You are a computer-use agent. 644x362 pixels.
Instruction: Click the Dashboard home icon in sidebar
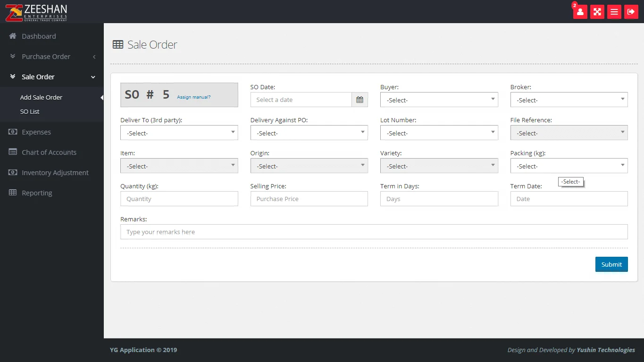click(x=13, y=36)
